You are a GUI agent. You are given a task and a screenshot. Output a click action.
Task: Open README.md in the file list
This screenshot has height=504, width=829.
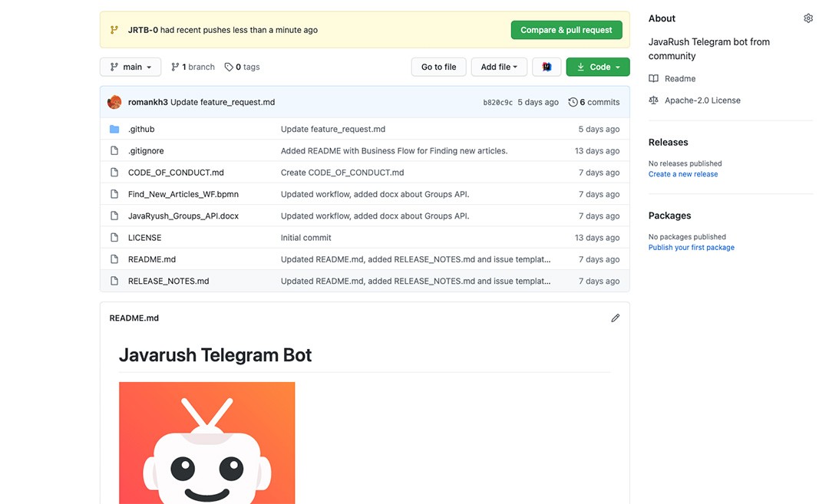(152, 259)
